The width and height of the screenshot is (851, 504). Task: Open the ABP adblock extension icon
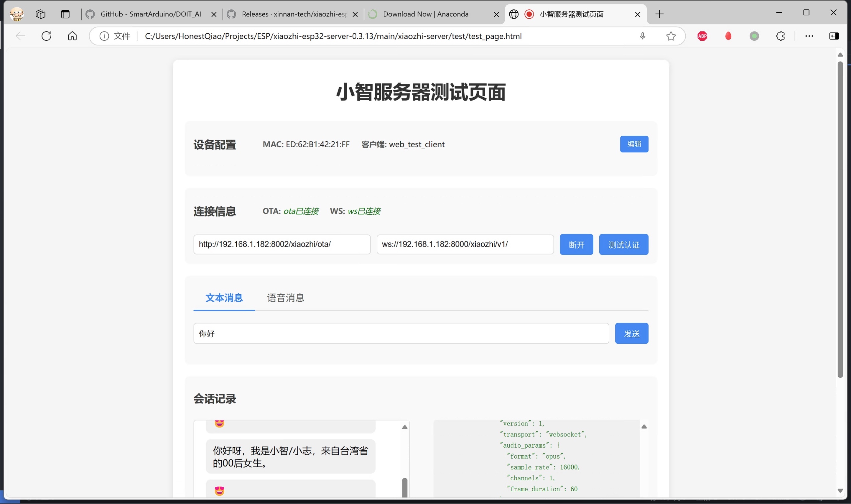pyautogui.click(x=702, y=36)
